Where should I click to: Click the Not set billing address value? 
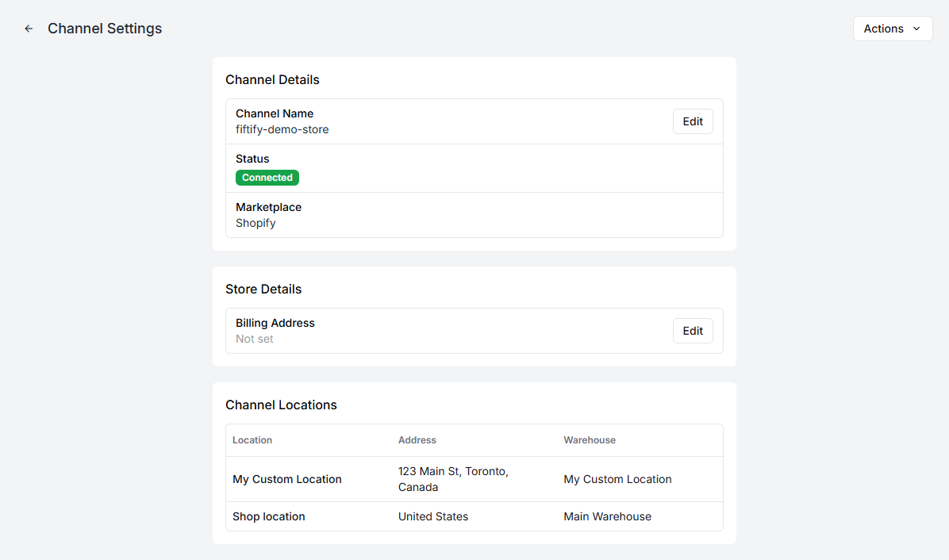coord(254,339)
